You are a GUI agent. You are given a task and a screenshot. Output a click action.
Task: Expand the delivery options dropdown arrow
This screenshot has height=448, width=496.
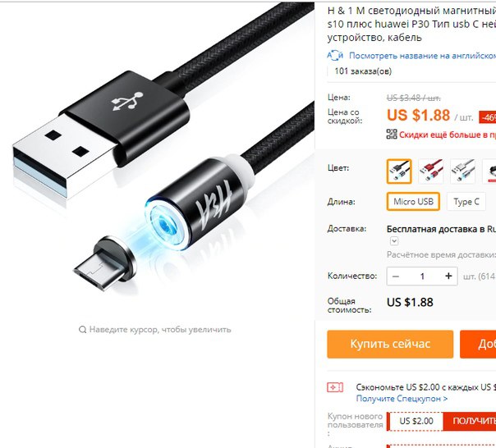point(394,241)
